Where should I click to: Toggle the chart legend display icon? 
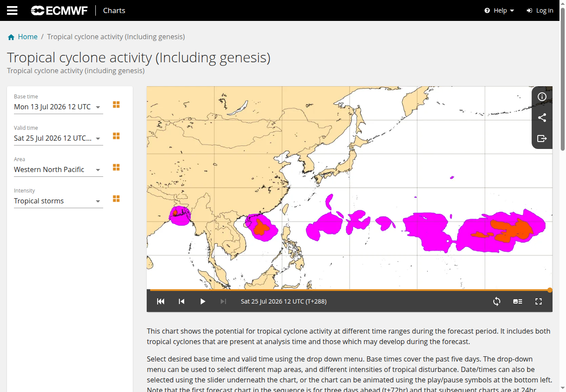click(x=518, y=301)
